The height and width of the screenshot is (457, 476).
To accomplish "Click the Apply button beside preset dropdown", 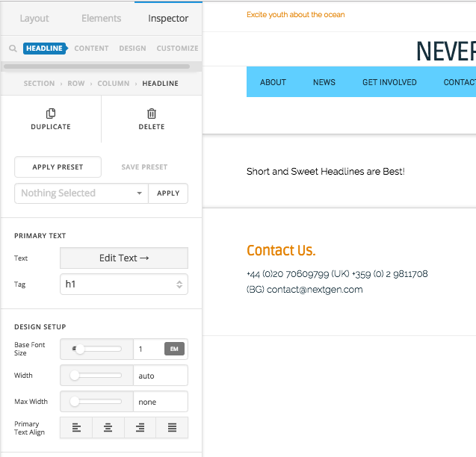I will click(x=168, y=193).
